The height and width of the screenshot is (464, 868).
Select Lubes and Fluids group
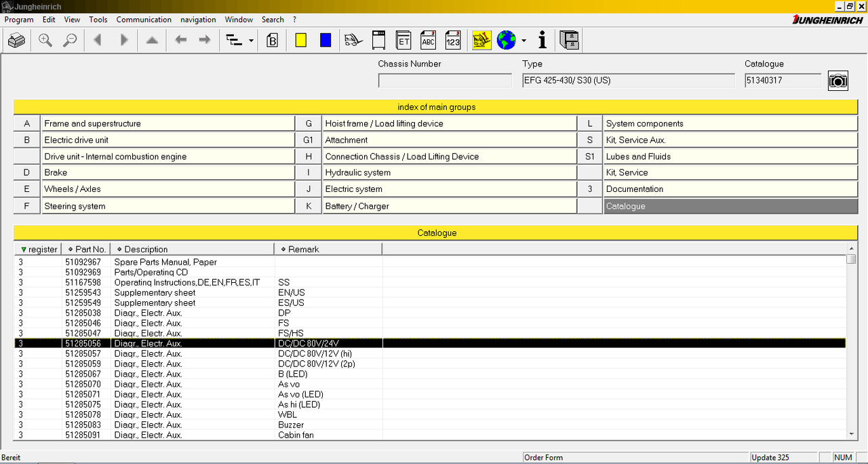pyautogui.click(x=730, y=156)
